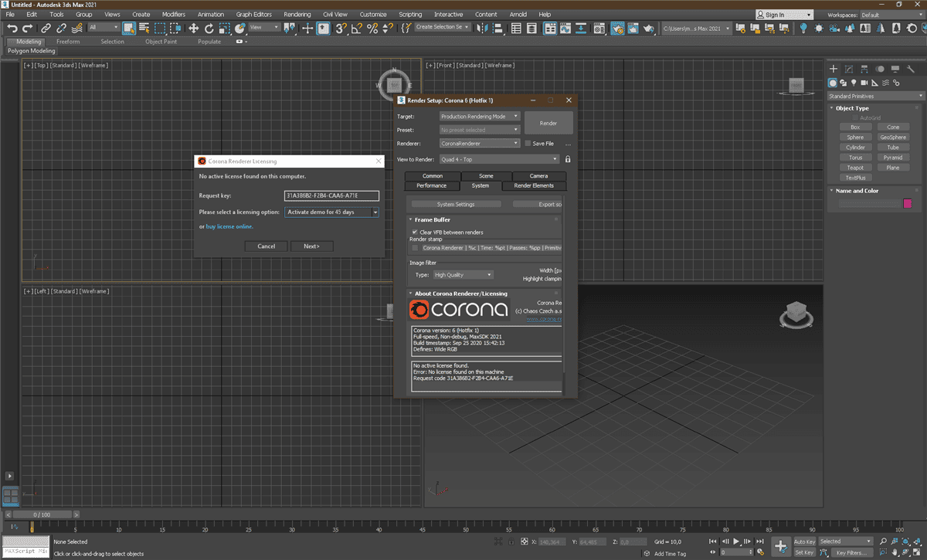The width and height of the screenshot is (927, 560).
Task: Follow the buy license online link
Action: click(x=229, y=226)
